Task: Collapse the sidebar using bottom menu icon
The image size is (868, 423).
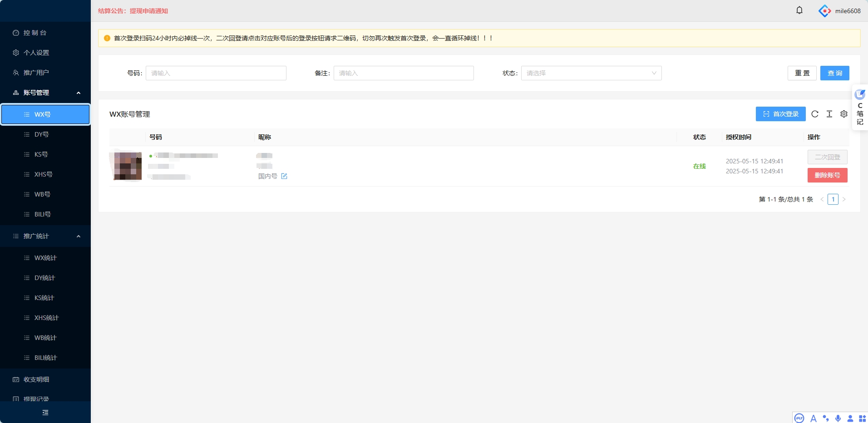Action: pyautogui.click(x=45, y=413)
